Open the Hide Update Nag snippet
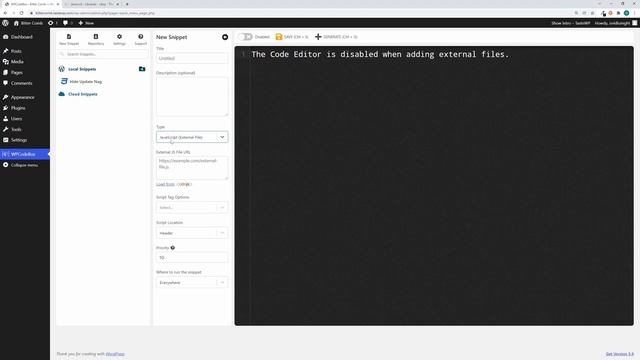The image size is (640, 360). tap(86, 82)
